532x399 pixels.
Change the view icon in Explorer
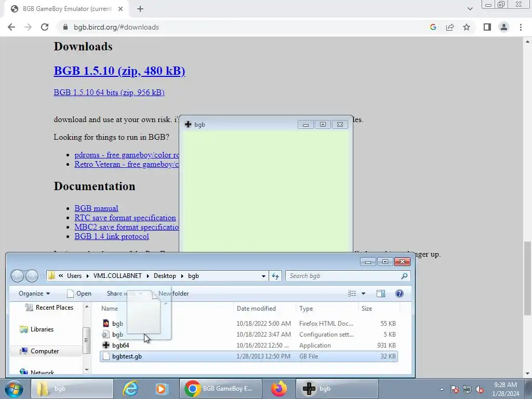352,294
